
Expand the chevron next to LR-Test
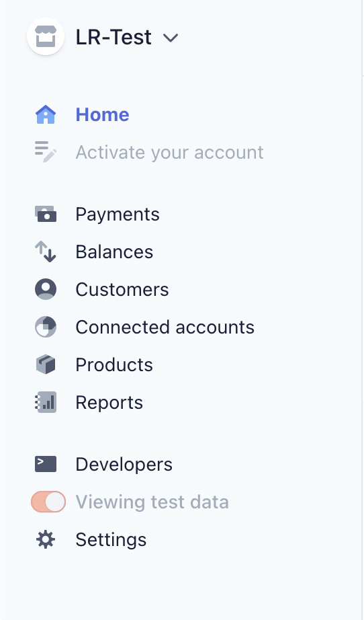[x=171, y=38]
